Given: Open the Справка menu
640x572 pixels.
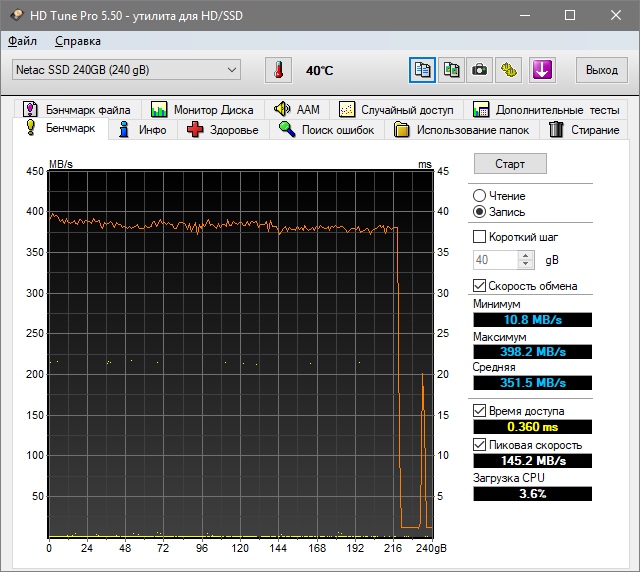Looking at the screenshot, I should [78, 41].
